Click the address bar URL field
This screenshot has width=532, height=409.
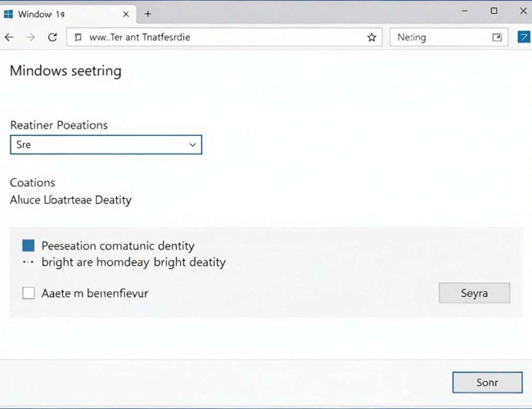pyautogui.click(x=224, y=38)
